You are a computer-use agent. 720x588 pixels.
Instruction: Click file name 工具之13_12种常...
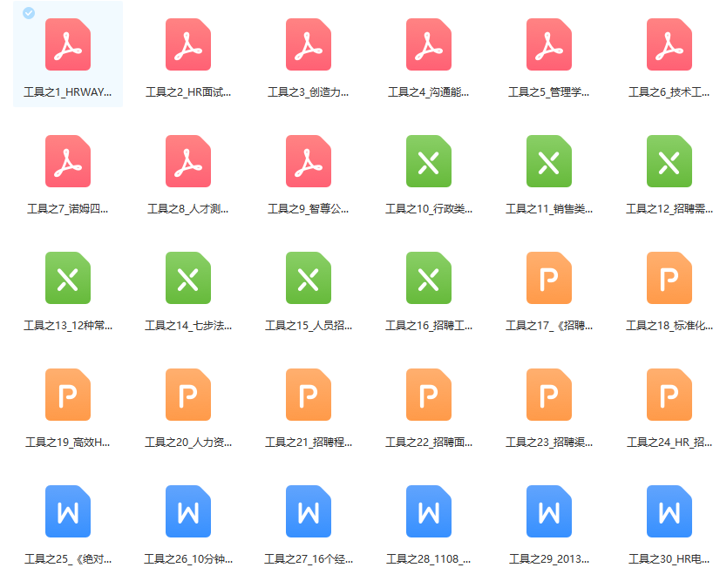pos(68,326)
